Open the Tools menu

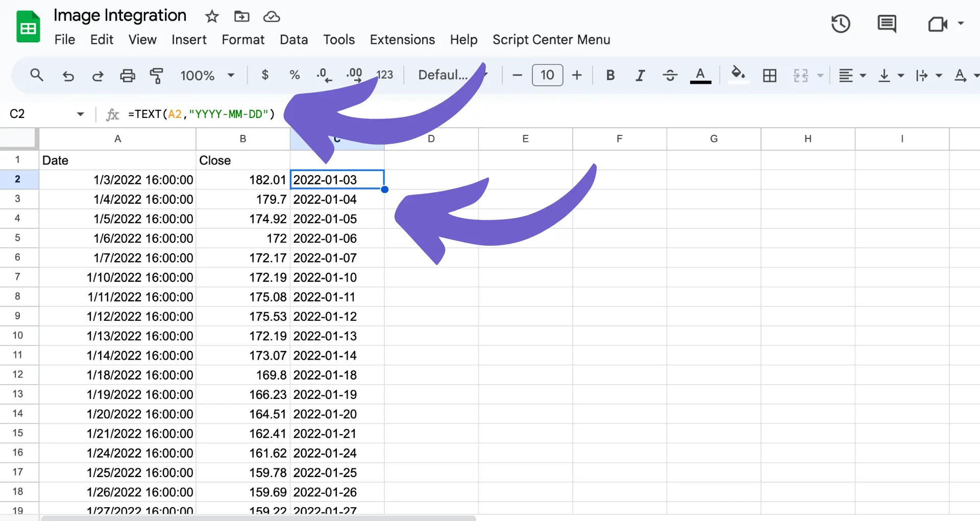(x=339, y=39)
